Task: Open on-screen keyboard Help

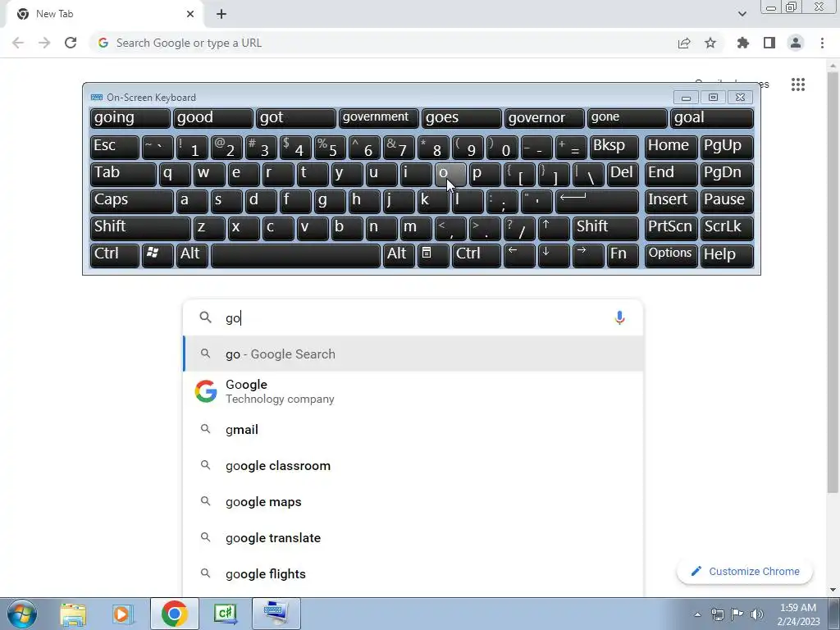Action: (x=727, y=255)
